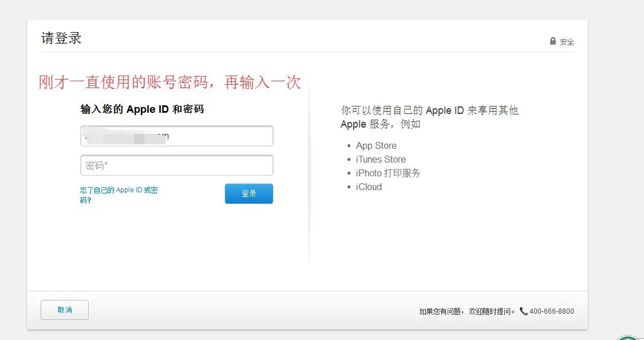Image resolution: width=644 pixels, height=340 pixels.
Task: Click the 安全 secure label
Action: (x=567, y=42)
